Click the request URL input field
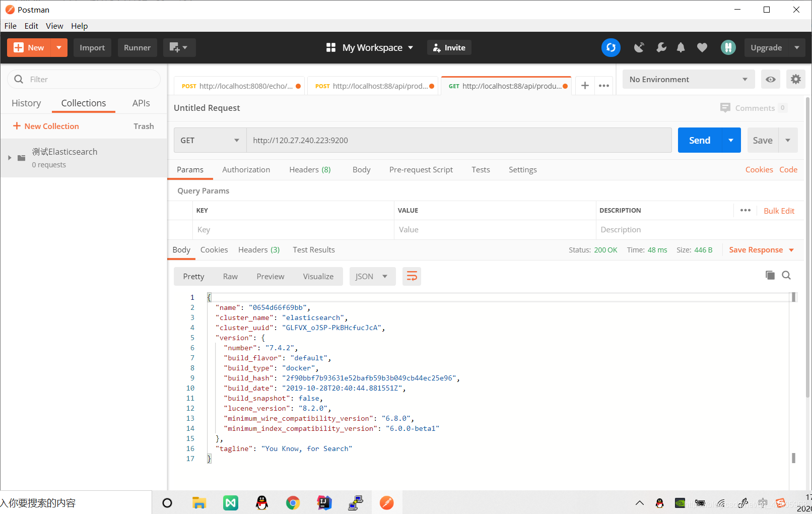 click(x=458, y=140)
